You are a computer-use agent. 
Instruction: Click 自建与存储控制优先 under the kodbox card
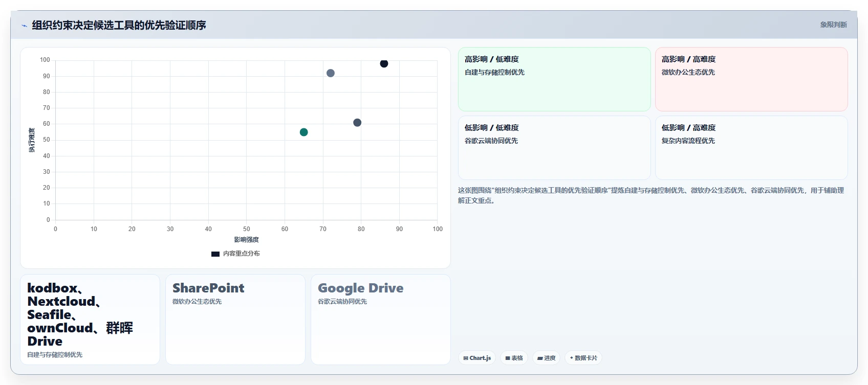55,355
